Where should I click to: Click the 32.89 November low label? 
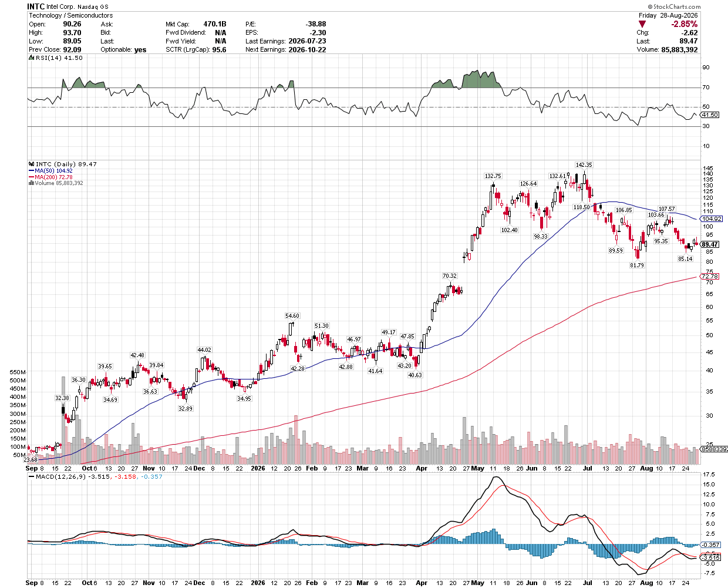[x=185, y=409]
